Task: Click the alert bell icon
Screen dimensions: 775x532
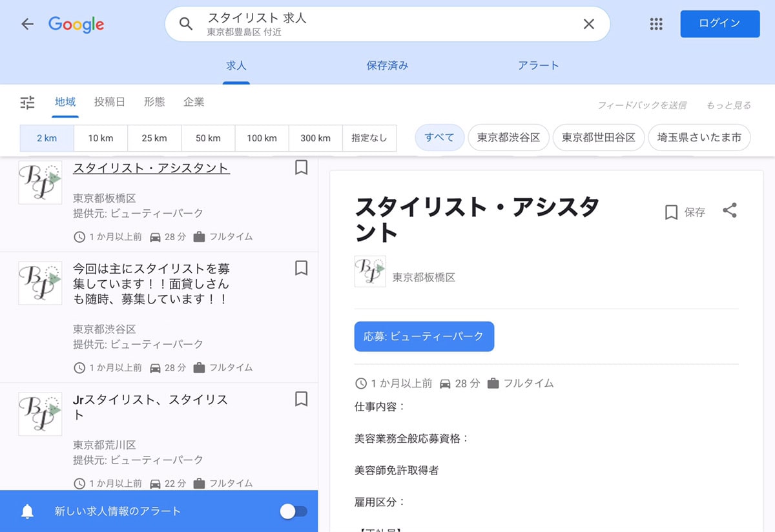Action: click(x=27, y=511)
